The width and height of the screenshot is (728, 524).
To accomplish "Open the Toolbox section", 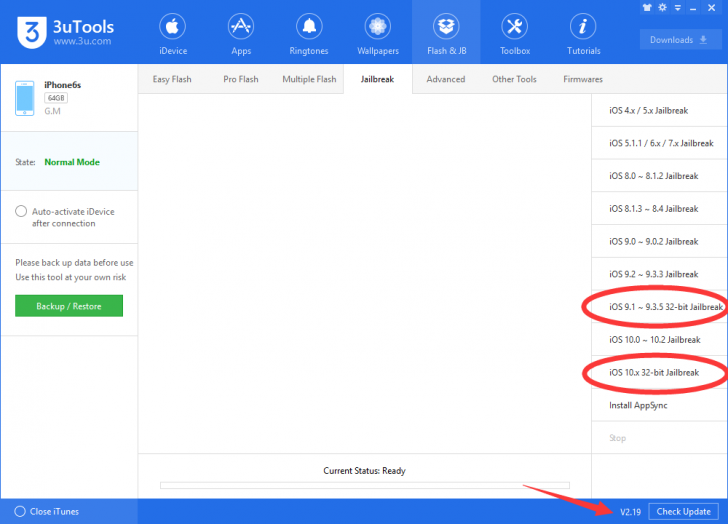I will click(x=515, y=34).
